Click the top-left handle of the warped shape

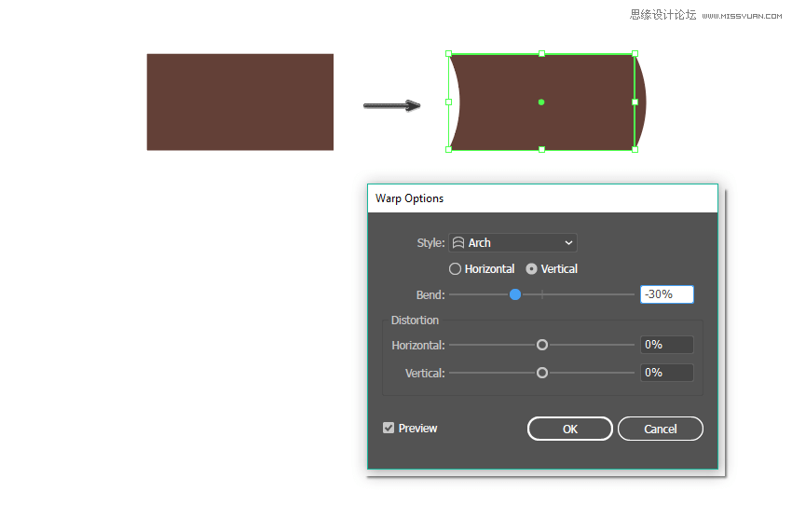coord(449,54)
